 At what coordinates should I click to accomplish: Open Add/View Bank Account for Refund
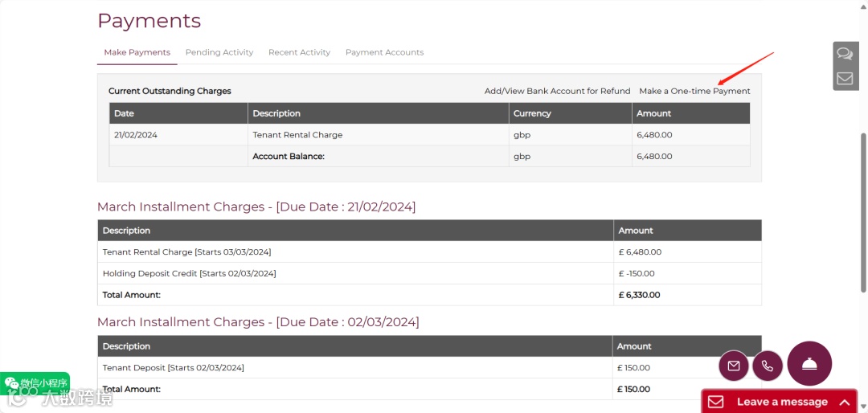click(x=558, y=91)
